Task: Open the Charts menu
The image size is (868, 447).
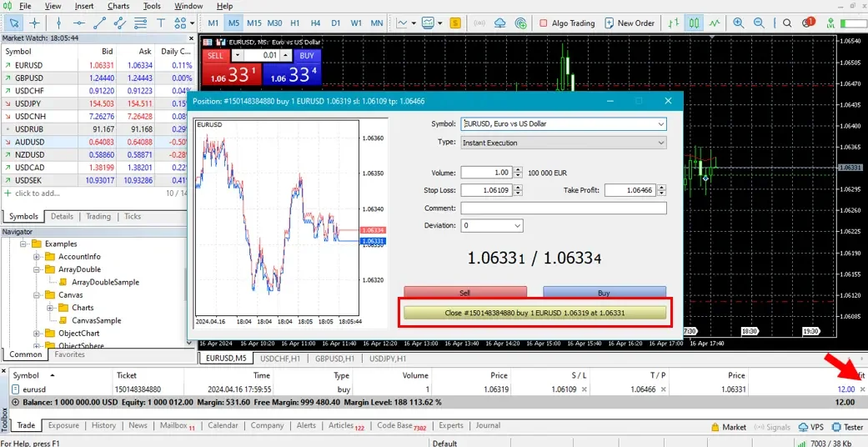Action: (118, 6)
